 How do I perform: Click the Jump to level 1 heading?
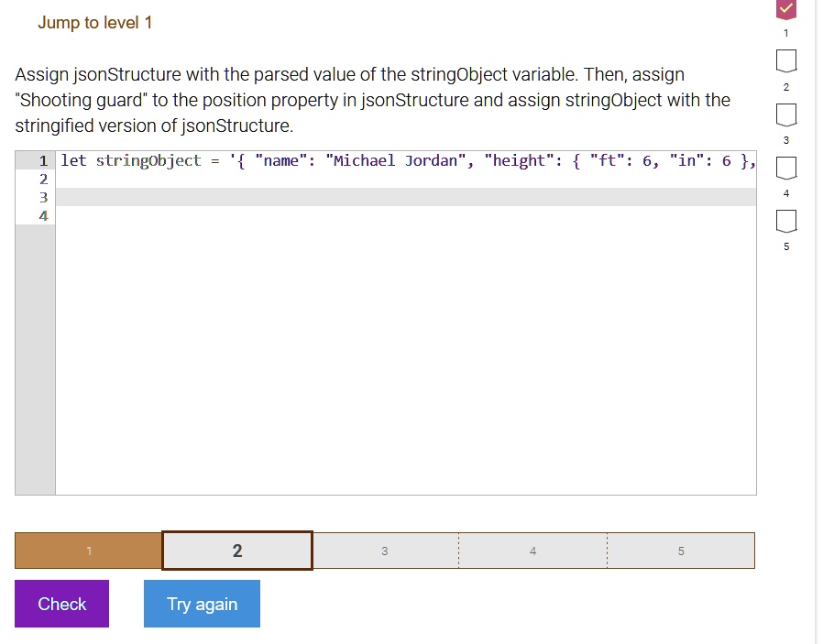tap(95, 23)
